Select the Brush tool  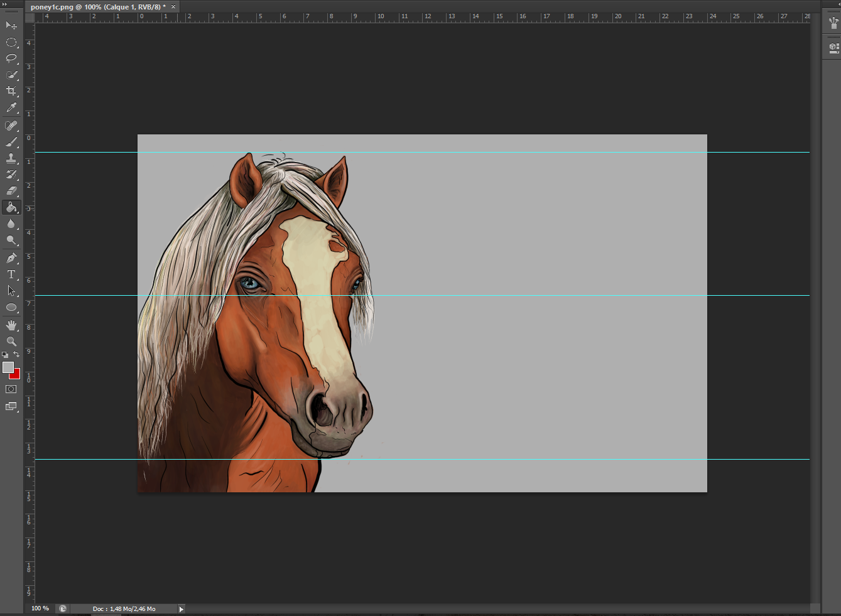pyautogui.click(x=11, y=142)
